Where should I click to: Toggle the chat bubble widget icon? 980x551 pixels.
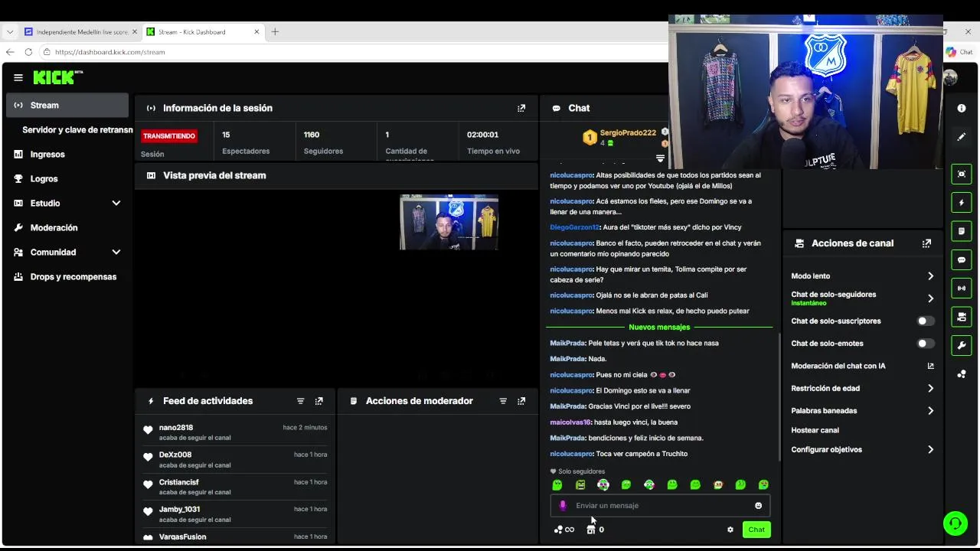962,260
